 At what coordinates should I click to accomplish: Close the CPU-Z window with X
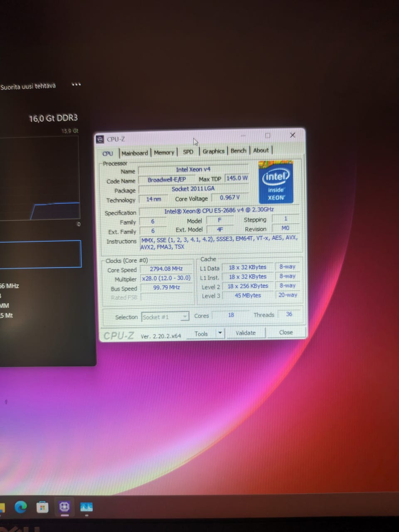[293, 135]
